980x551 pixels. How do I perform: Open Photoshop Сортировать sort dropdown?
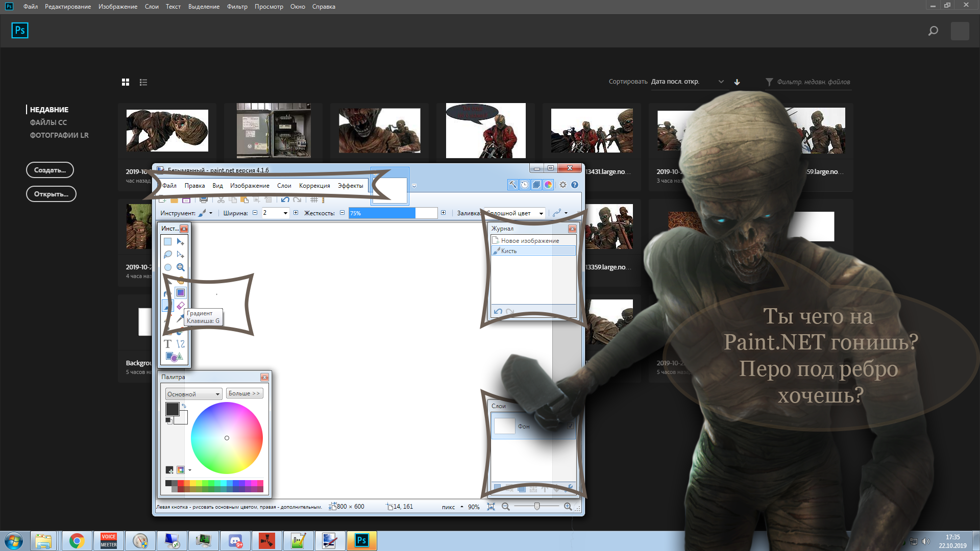(688, 82)
